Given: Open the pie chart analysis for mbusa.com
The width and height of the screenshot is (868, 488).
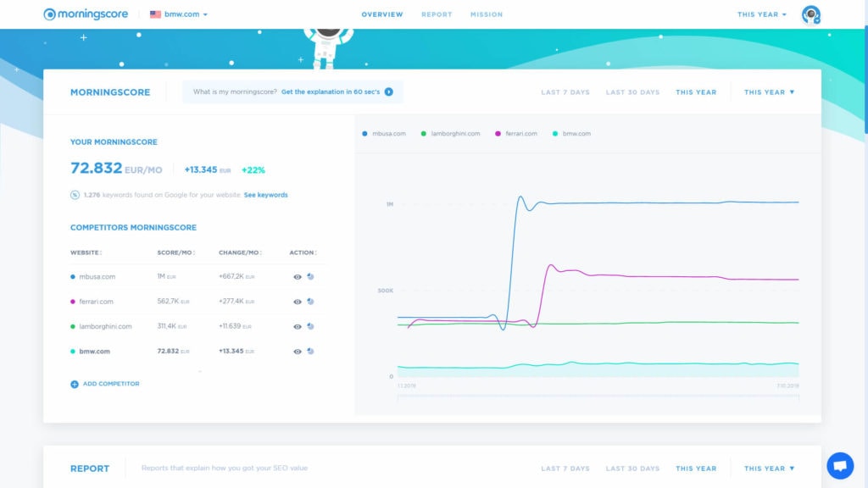Looking at the screenshot, I should (x=311, y=276).
